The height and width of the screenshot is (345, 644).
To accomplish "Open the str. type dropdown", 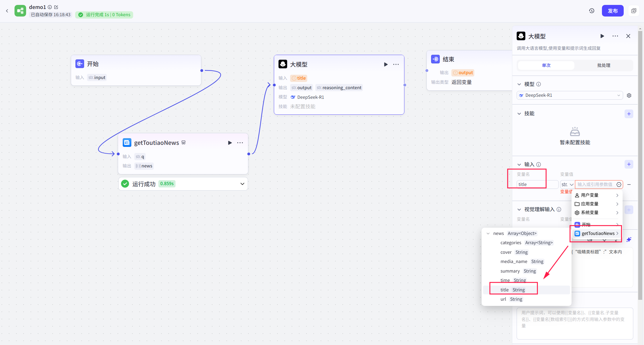I will (567, 185).
